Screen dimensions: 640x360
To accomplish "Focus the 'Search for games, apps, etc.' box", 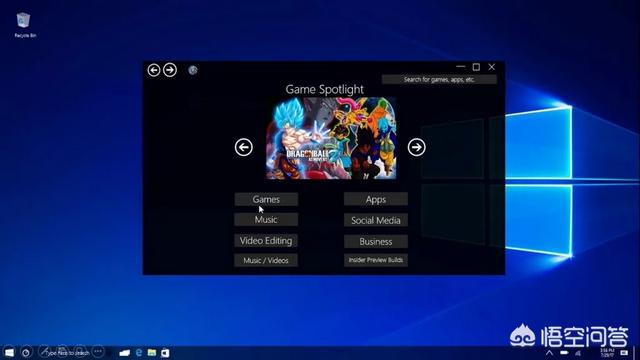I will (439, 80).
